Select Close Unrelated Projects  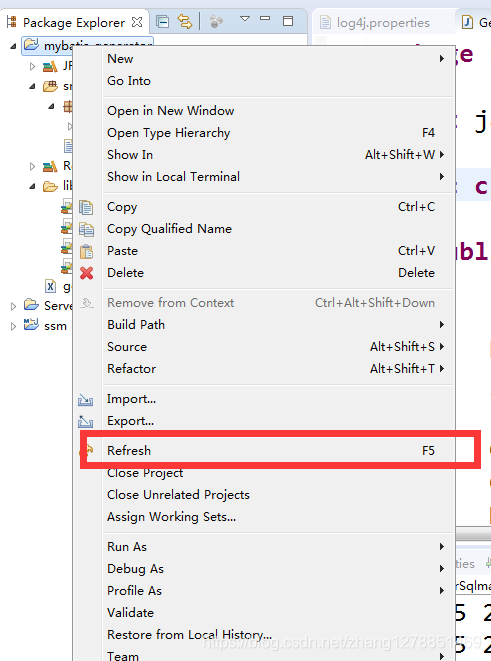pos(278,495)
